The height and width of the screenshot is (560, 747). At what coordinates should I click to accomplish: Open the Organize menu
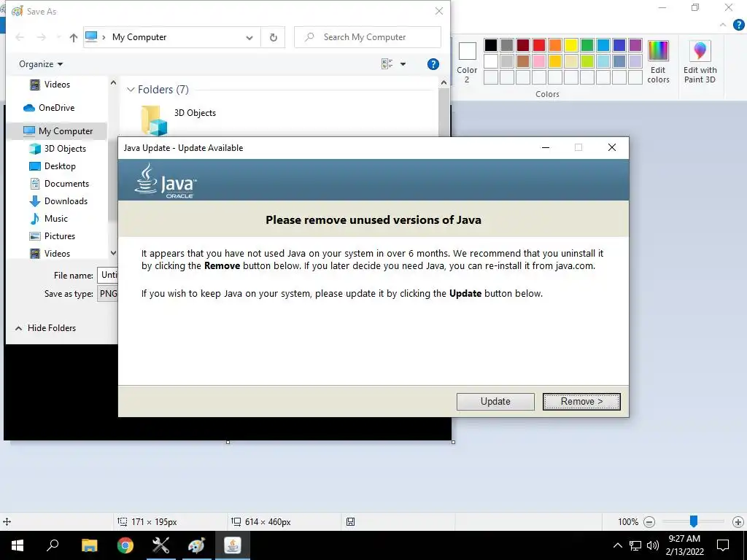pos(41,64)
